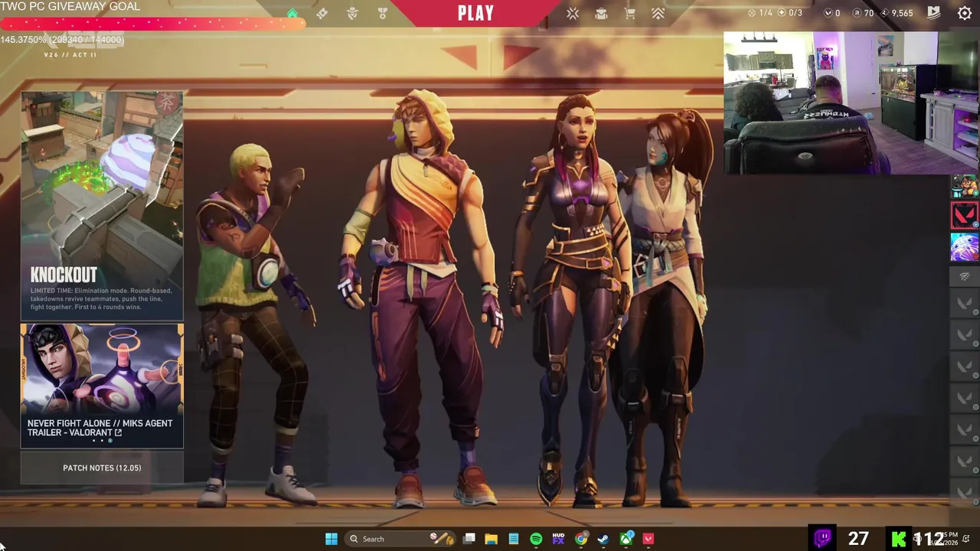The image size is (980, 551).
Task: View the 0/3 weekly missions counter
Action: (x=790, y=13)
